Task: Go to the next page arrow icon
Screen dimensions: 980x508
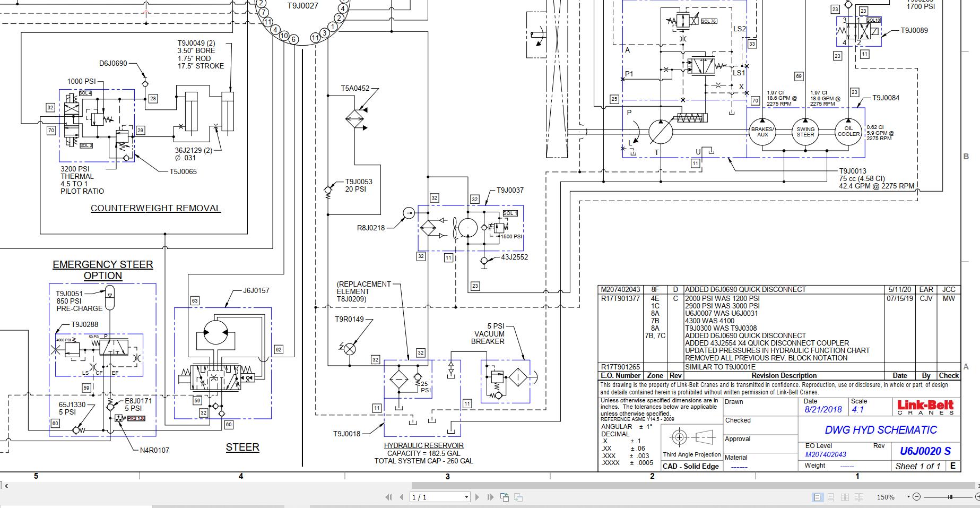Action: (477, 497)
